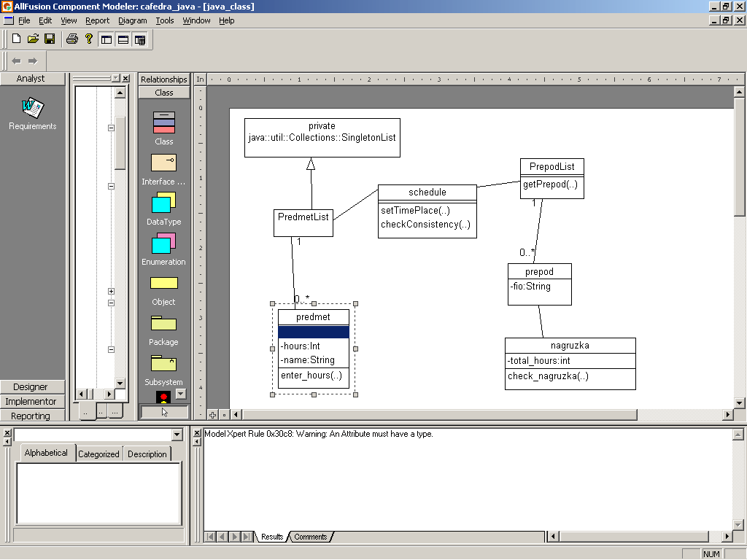Viewport: 747px width, 560px height.
Task: Open the Window menu
Action: point(196,20)
